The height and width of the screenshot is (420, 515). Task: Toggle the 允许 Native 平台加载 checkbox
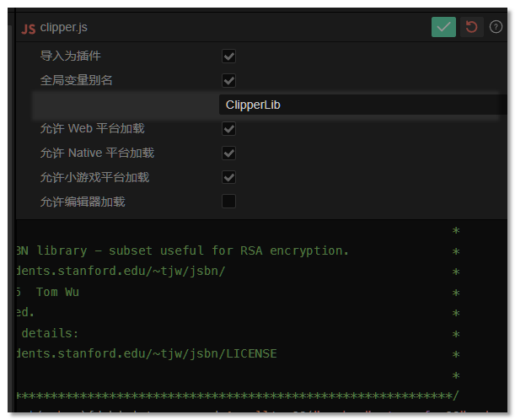228,153
